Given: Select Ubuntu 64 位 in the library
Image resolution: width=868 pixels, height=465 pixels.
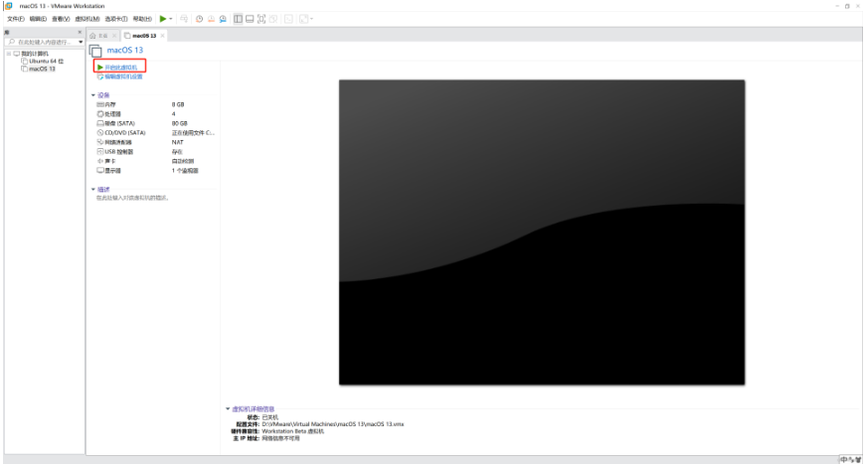Looking at the screenshot, I should click(44, 62).
